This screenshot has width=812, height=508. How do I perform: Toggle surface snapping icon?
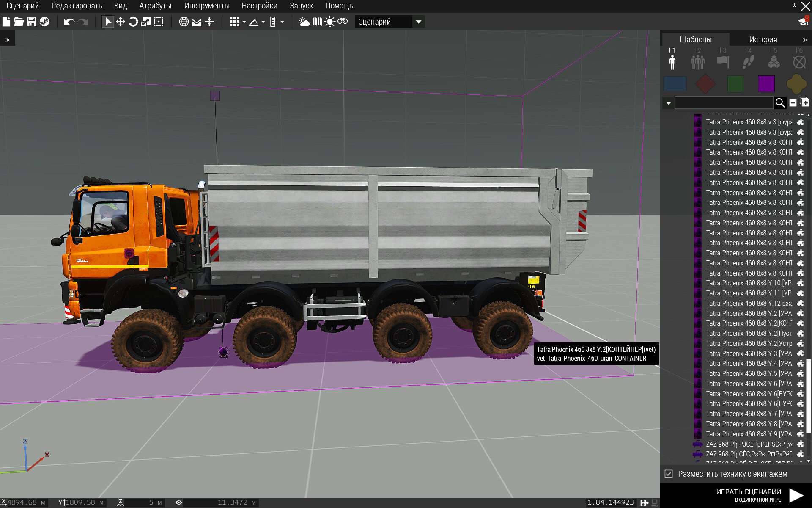[x=197, y=22]
